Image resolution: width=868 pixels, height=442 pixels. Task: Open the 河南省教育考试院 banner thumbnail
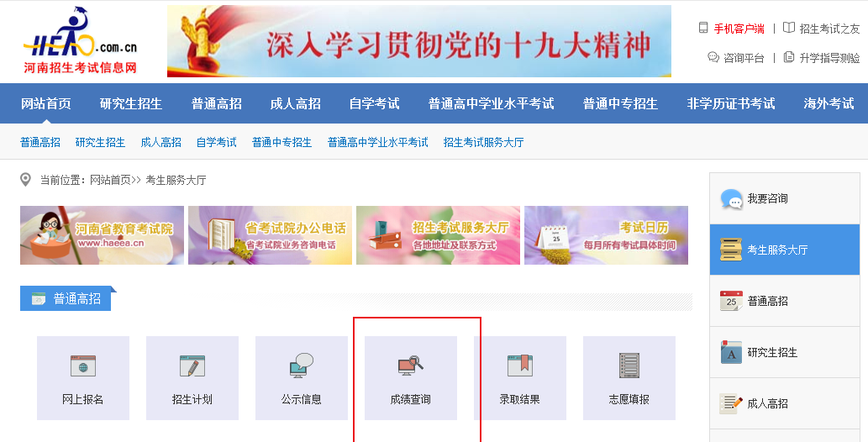point(102,235)
